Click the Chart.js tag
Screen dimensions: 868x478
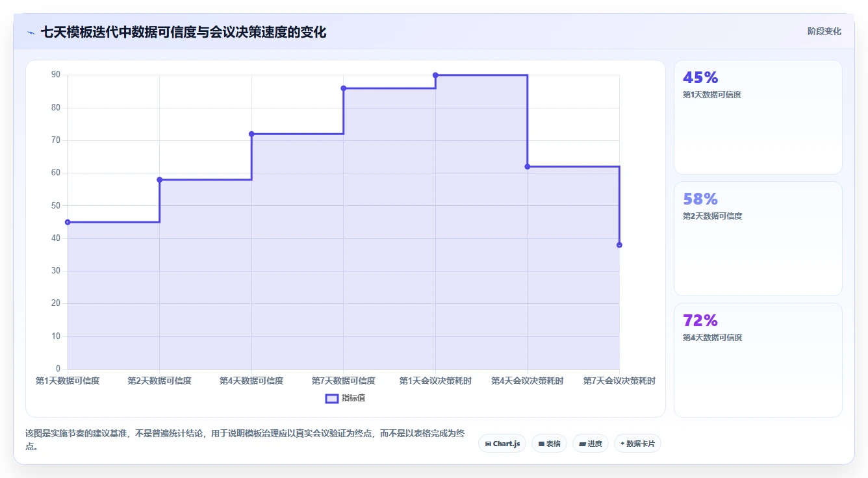(502, 444)
